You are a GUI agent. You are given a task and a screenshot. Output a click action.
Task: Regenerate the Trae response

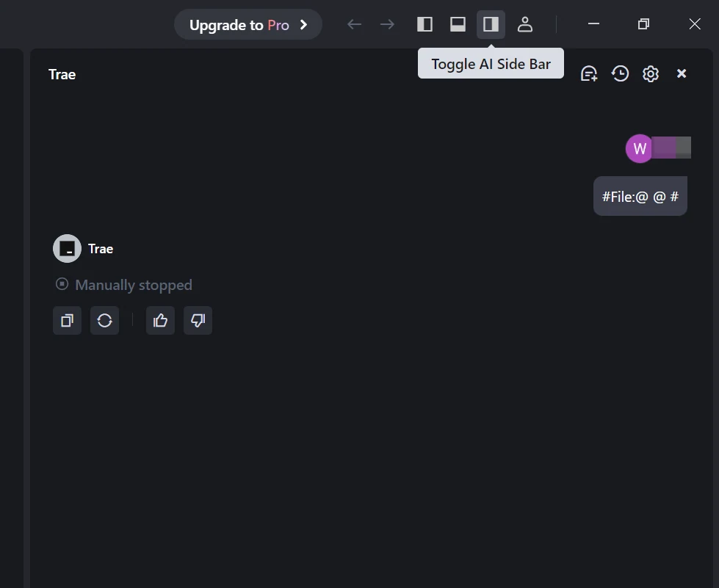point(104,320)
